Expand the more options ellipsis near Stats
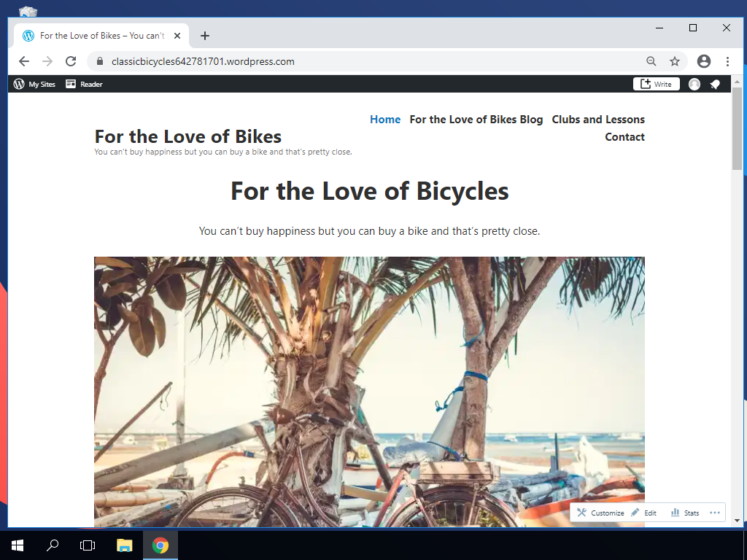 (715, 513)
